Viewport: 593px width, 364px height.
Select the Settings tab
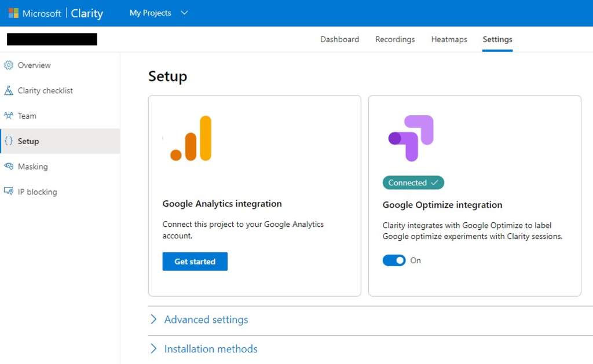click(497, 39)
